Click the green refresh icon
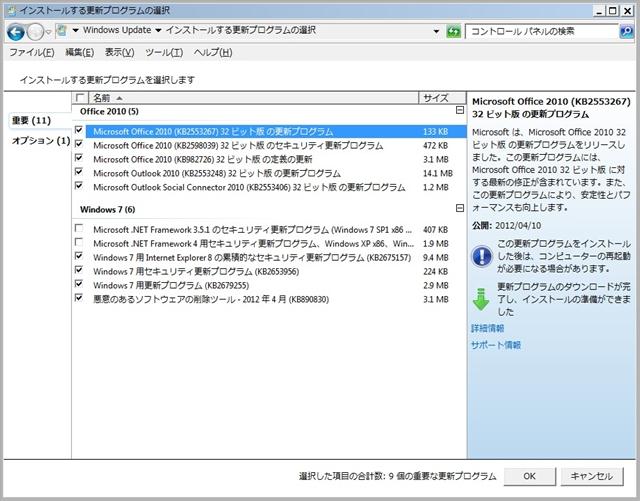Screen dimensions: 640x501 [453, 31]
